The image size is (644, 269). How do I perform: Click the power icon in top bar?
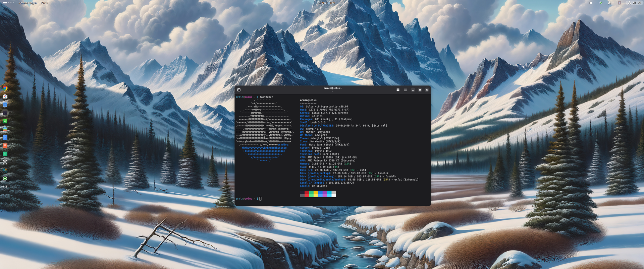(x=639, y=3)
